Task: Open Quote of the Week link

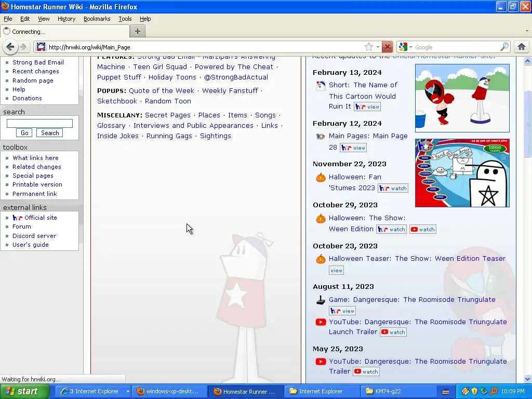Action: tap(162, 90)
